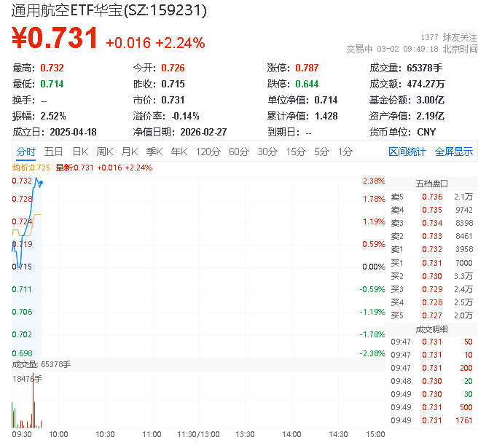Open the 15分 chart interval
This screenshot has width=478, height=448.
point(296,152)
